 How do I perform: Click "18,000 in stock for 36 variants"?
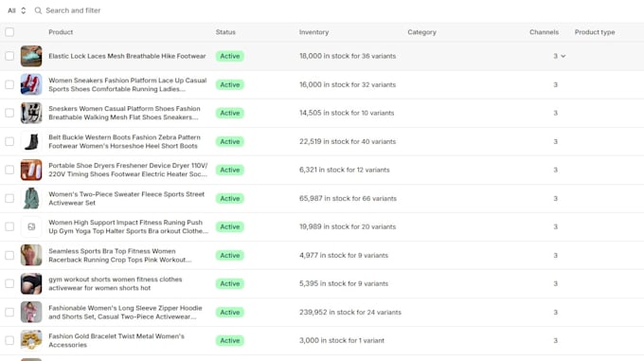pyautogui.click(x=348, y=56)
